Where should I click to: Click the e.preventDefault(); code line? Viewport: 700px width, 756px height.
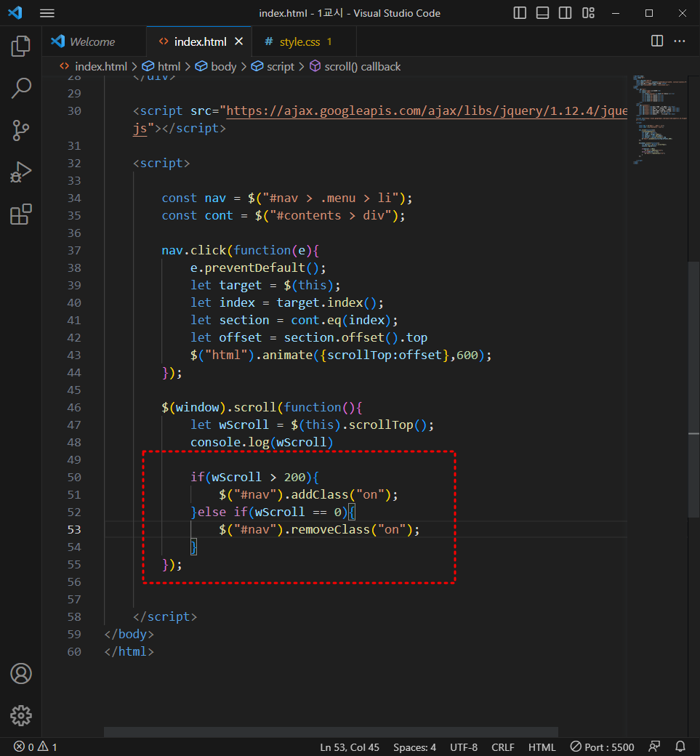point(258,268)
